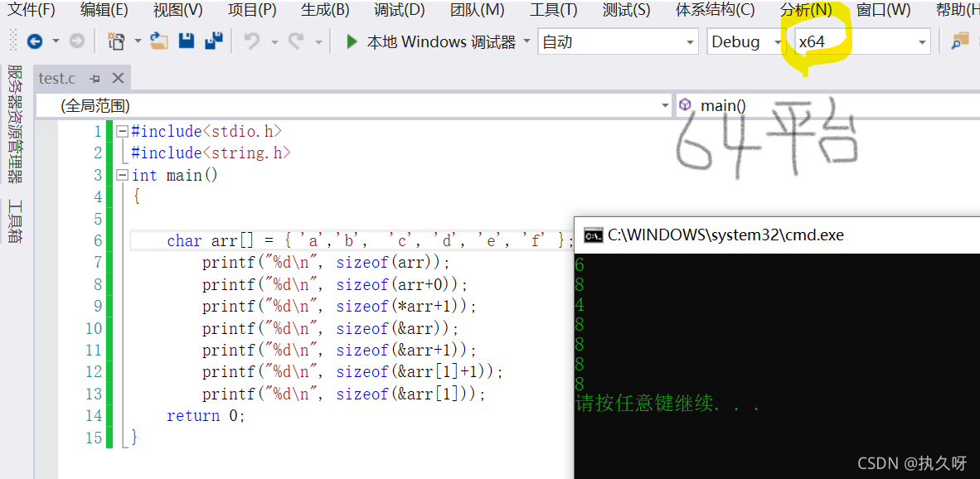The height and width of the screenshot is (479, 980).
Task: Click the Navigate Backward arrow icon
Action: pyautogui.click(x=35, y=41)
